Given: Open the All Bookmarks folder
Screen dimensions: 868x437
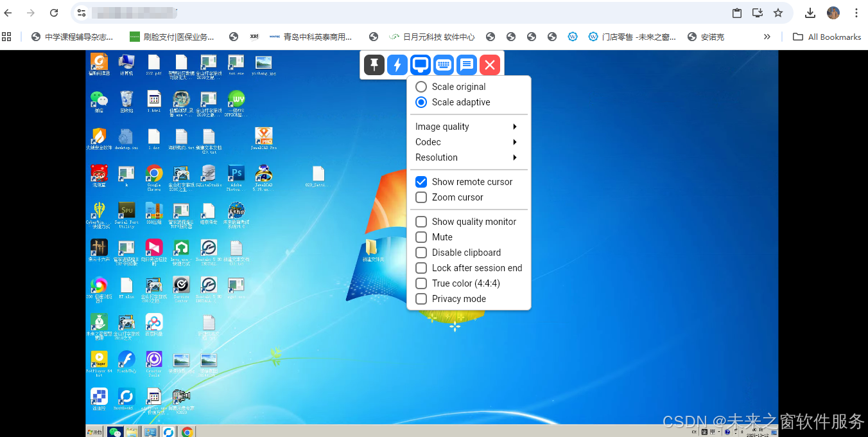Looking at the screenshot, I should [827, 37].
